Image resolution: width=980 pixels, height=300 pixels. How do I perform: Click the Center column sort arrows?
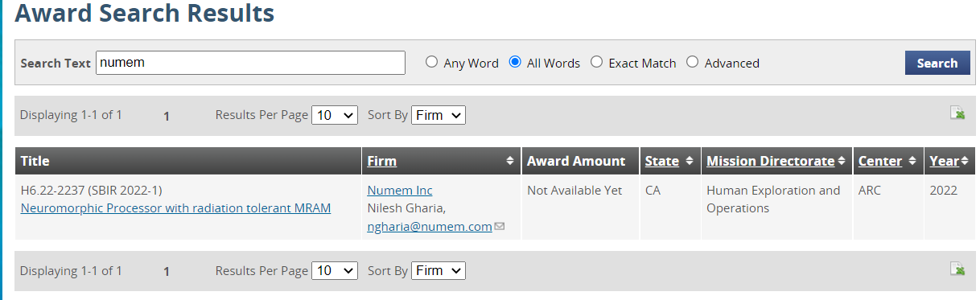coord(912,161)
